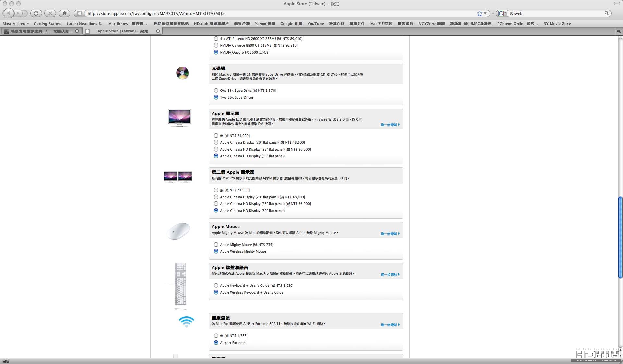Select 無 under 無線選項
The image size is (623, 364).
(x=216, y=336)
